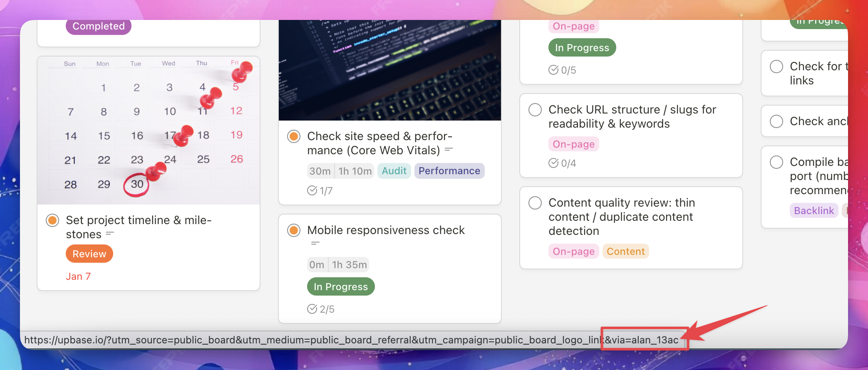Click the 1/7 subtask checklist icon
868x370 pixels.
tap(312, 190)
